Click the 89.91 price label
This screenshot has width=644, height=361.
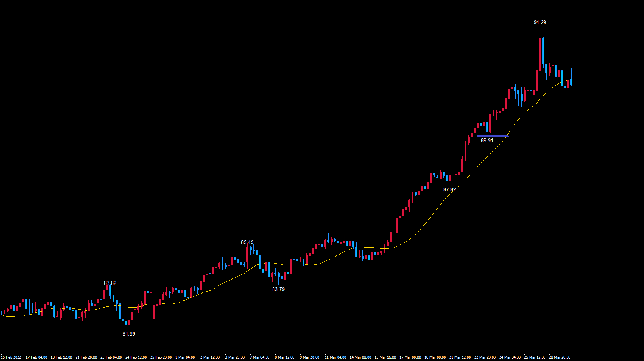(x=487, y=141)
